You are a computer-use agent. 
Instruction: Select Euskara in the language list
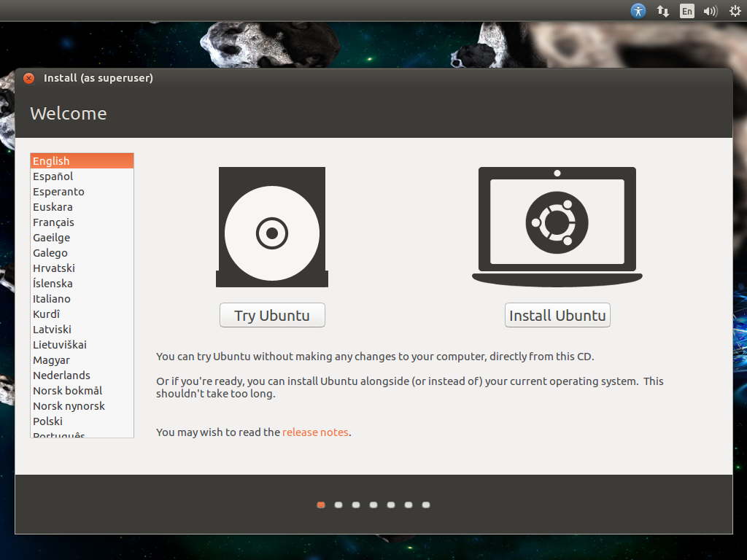point(82,206)
